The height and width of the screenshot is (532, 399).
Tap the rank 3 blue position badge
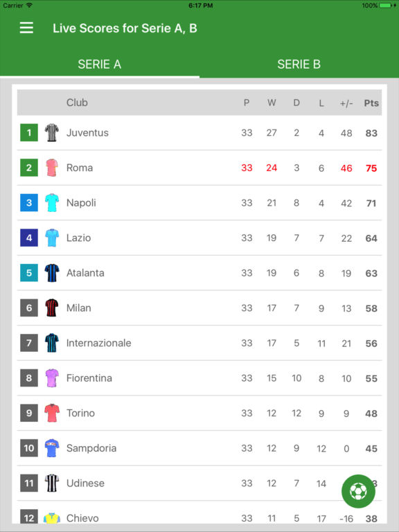click(x=29, y=202)
